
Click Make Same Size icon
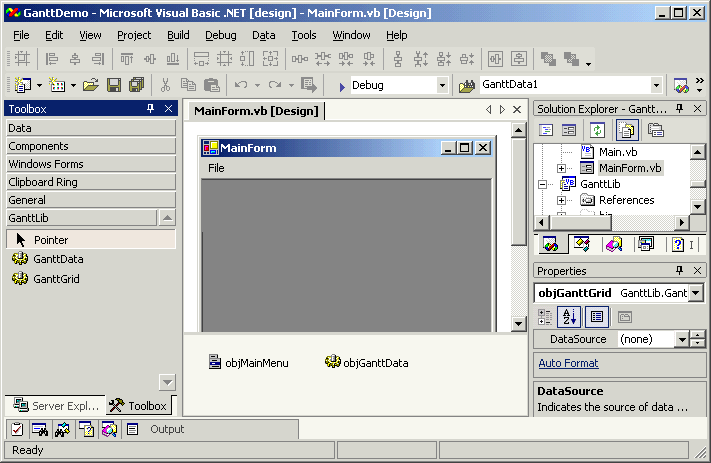(270, 59)
